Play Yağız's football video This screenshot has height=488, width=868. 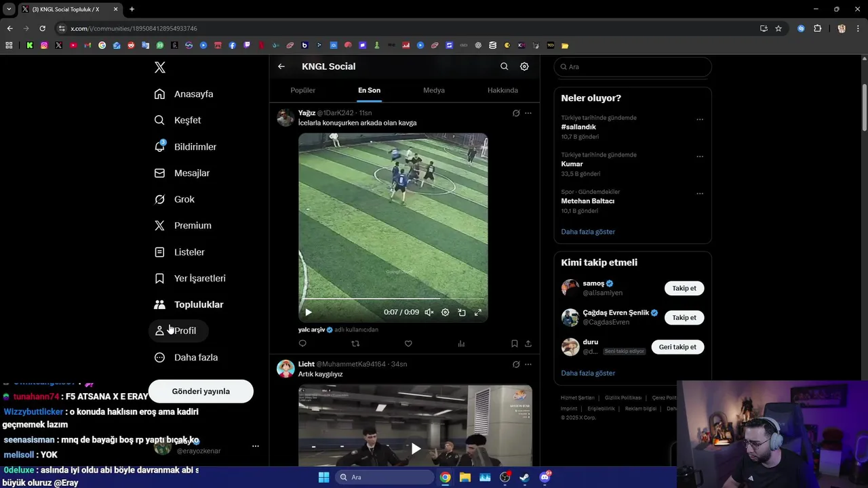(x=309, y=312)
